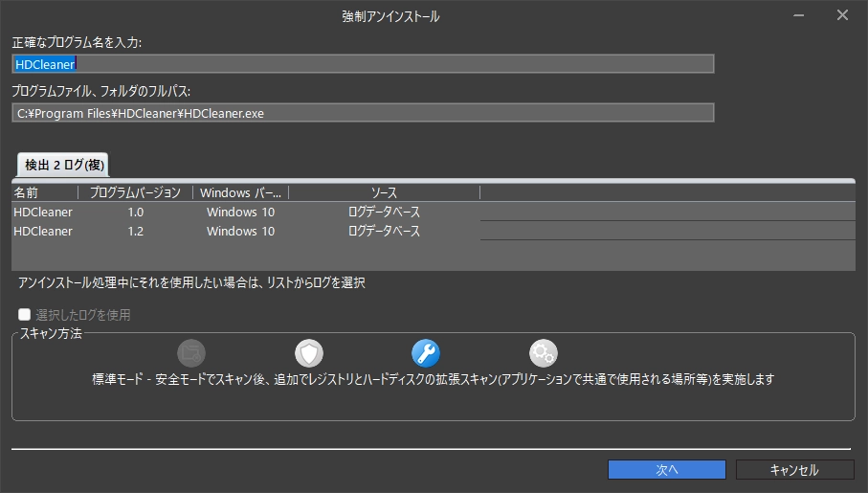Sort by the Windows バー... column header
The width and height of the screenshot is (868, 493).
tap(241, 192)
